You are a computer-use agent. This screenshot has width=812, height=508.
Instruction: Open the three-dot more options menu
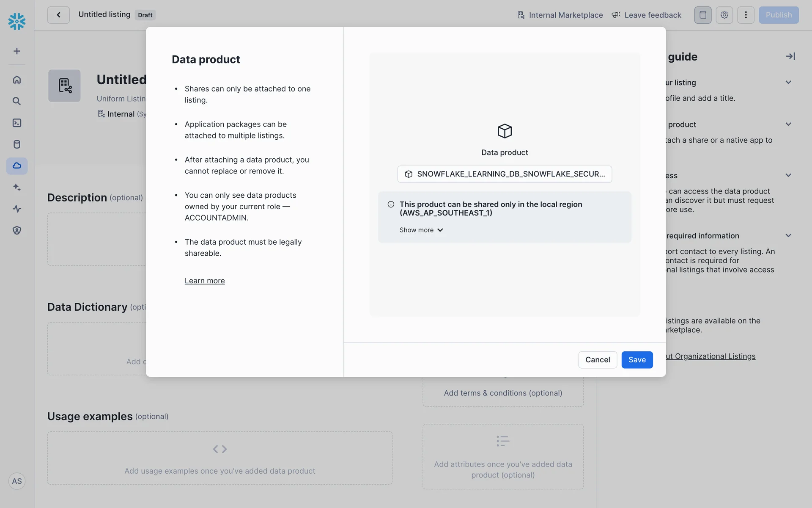[746, 15]
